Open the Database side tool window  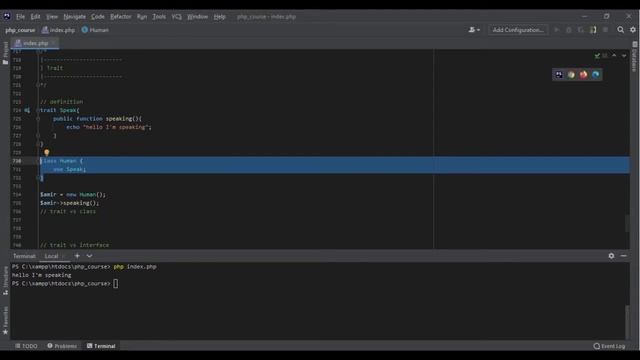pos(635,57)
